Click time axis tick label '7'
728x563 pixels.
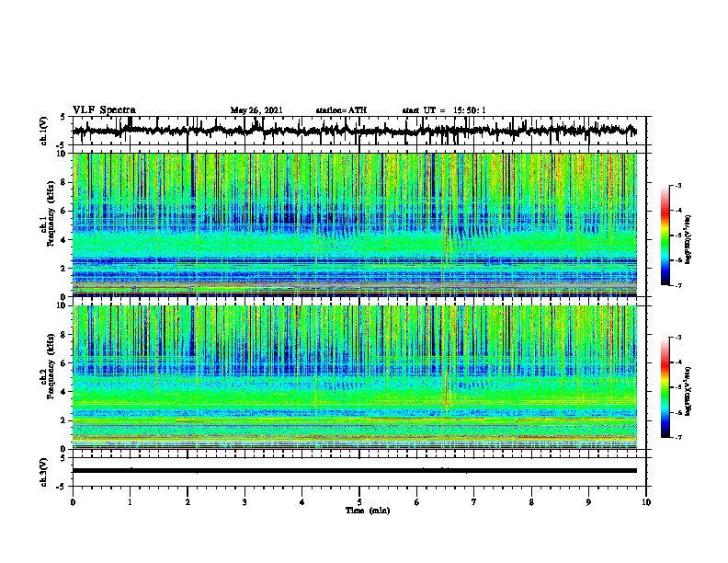click(x=474, y=502)
